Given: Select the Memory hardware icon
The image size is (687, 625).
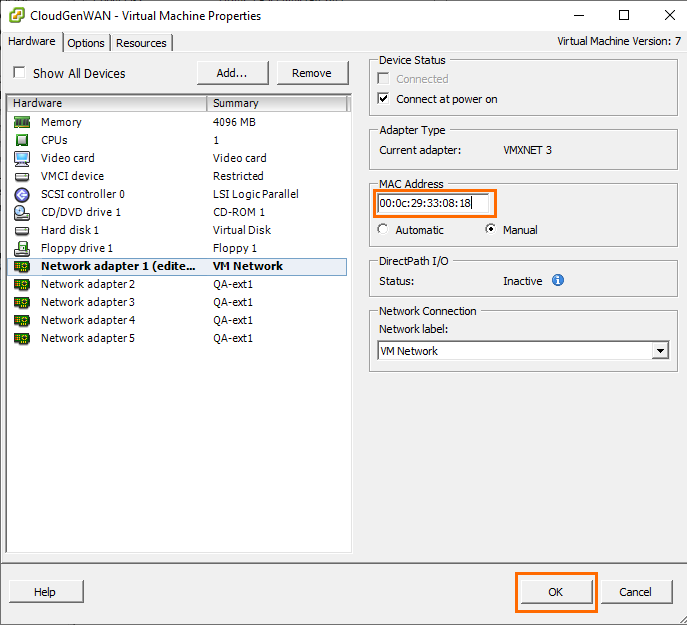Looking at the screenshot, I should (22, 122).
